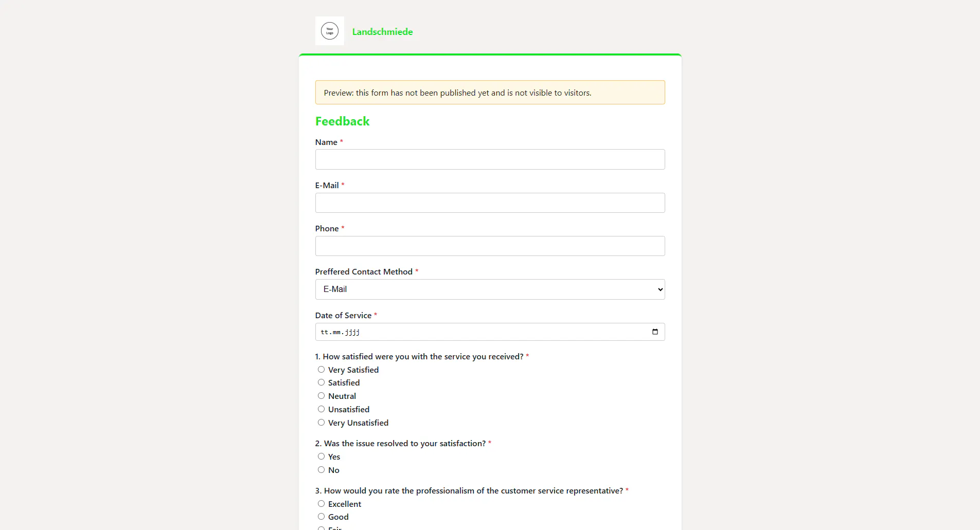Select Yes for issue resolved
Screen dimensions: 980x530
[x=321, y=456]
